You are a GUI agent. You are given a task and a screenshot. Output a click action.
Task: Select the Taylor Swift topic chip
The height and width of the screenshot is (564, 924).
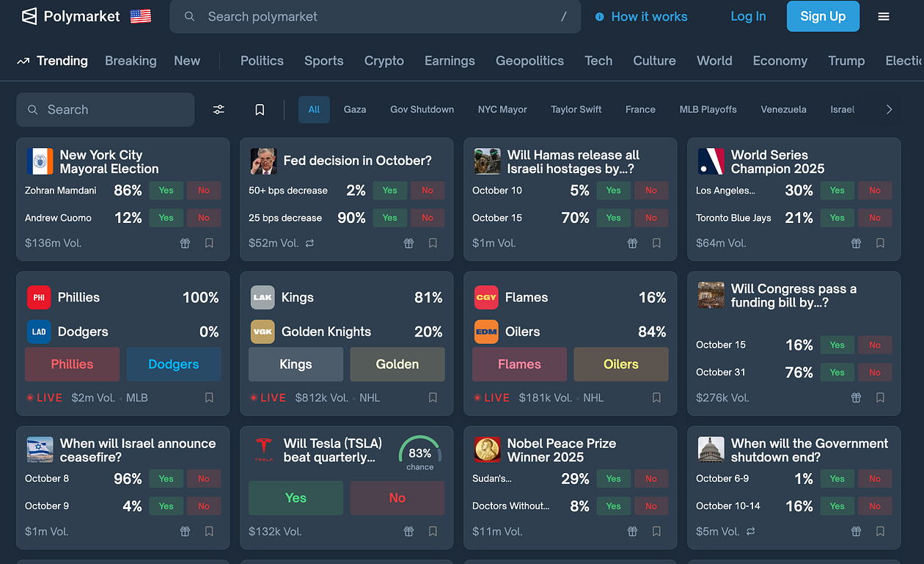click(576, 109)
